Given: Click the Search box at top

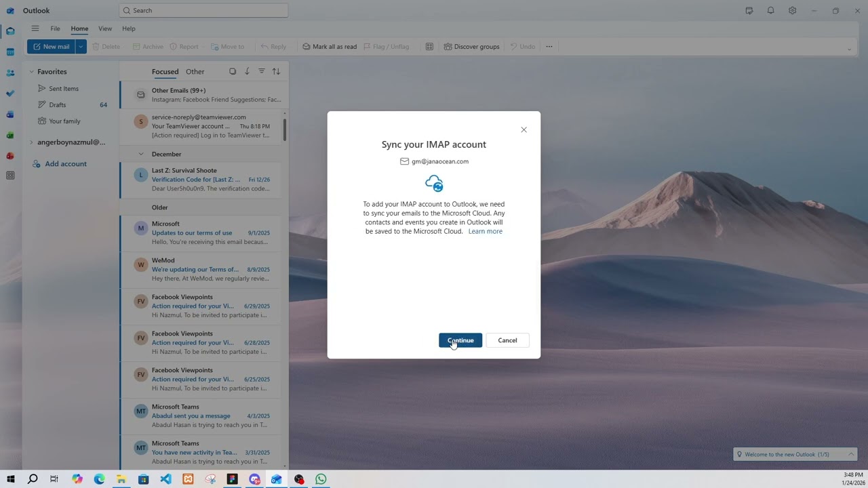Looking at the screenshot, I should [x=203, y=10].
